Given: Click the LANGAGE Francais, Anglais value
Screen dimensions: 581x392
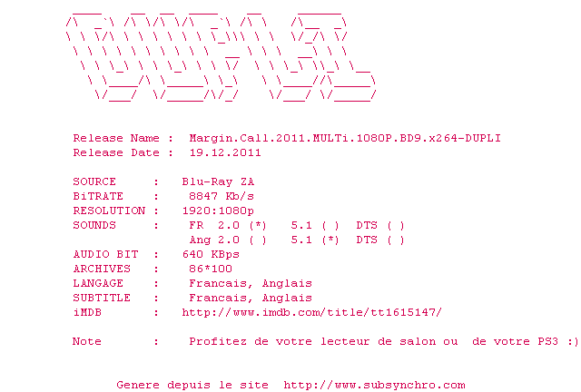Looking at the screenshot, I should pyautogui.click(x=251, y=284).
